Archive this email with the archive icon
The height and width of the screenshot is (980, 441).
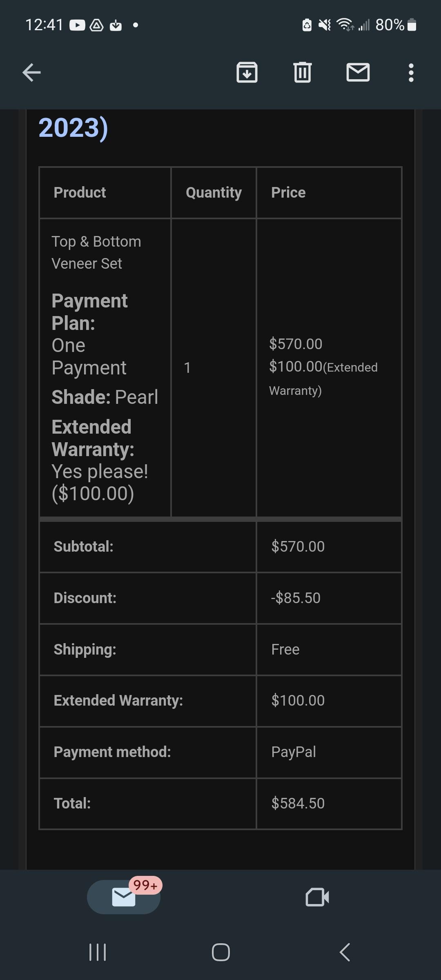click(x=247, y=73)
